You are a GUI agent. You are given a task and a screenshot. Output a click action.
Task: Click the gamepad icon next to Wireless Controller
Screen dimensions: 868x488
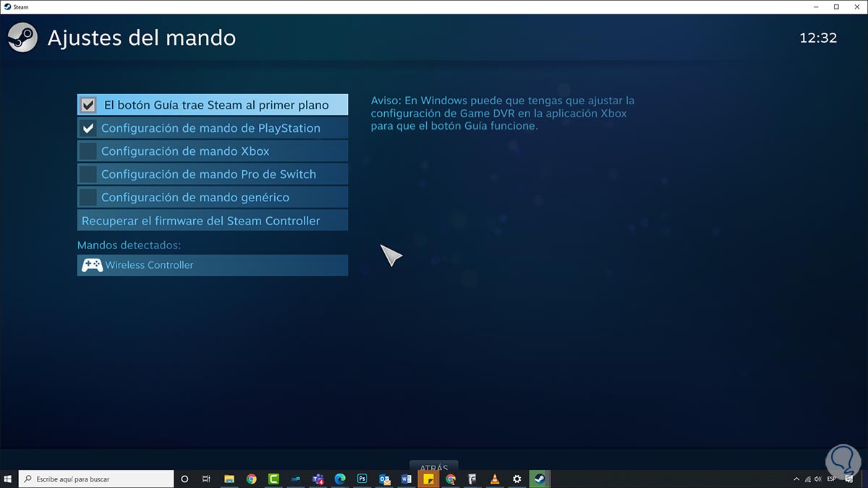[x=91, y=265]
